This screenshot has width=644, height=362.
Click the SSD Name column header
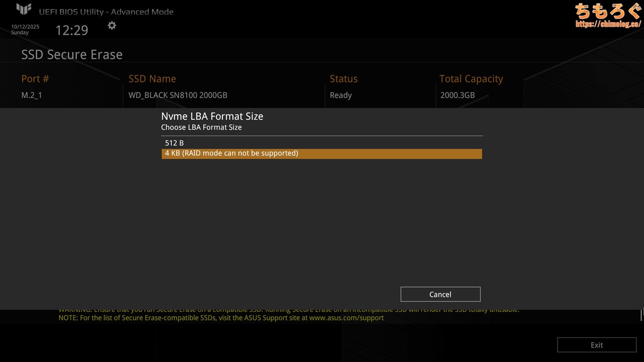click(x=152, y=79)
